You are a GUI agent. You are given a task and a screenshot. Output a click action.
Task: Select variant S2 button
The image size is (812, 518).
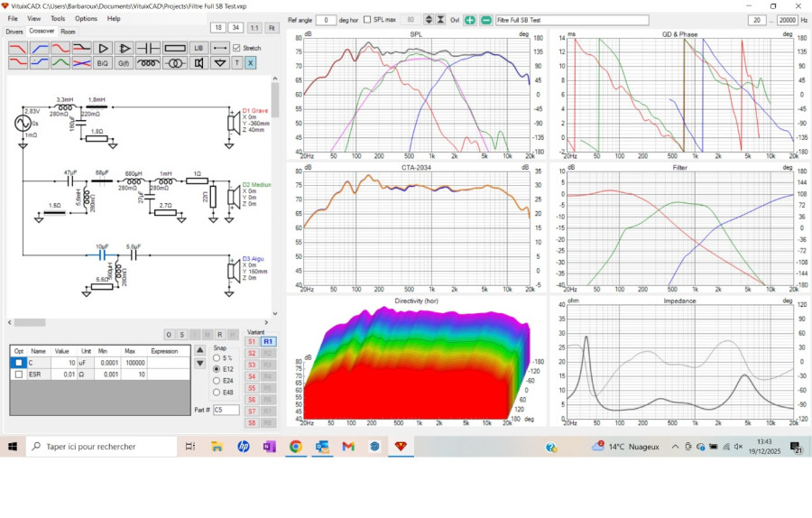click(252, 354)
